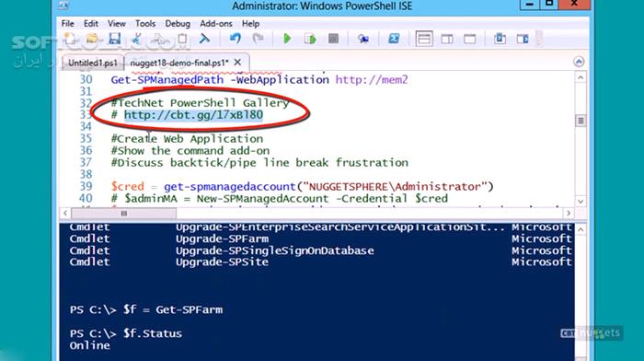
Task: Undo the last edit
Action: (235, 39)
